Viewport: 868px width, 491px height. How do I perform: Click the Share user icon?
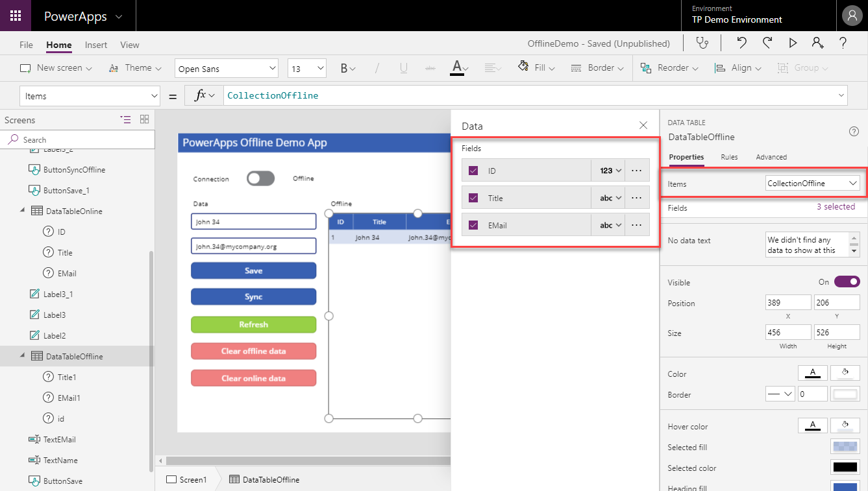tap(817, 43)
